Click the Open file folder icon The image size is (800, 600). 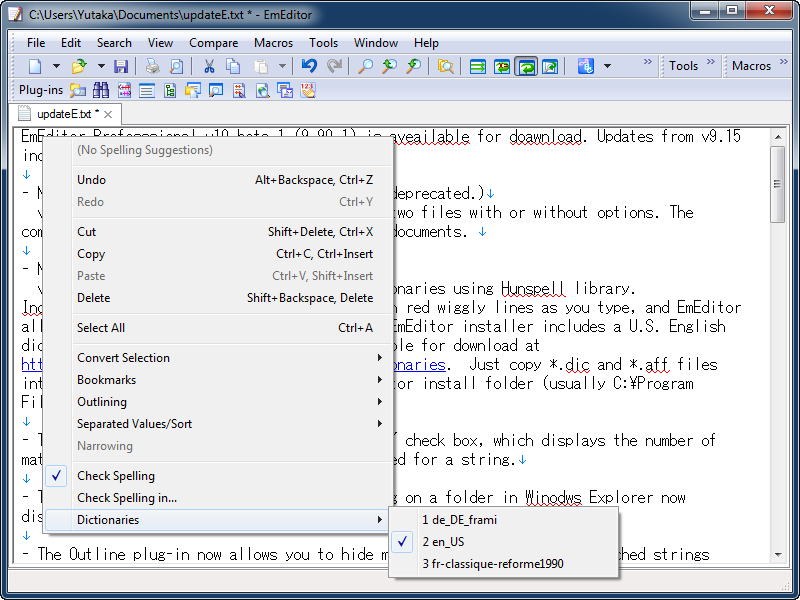point(79,66)
